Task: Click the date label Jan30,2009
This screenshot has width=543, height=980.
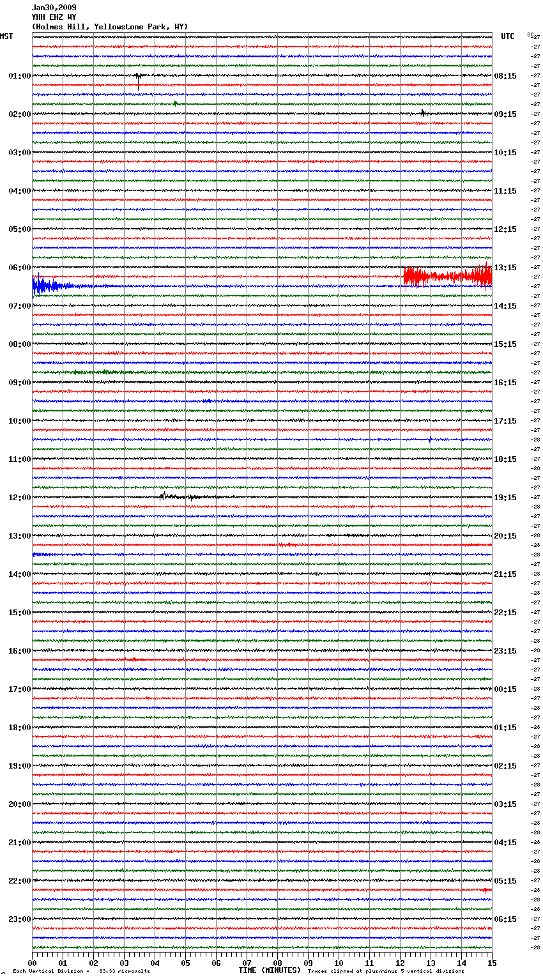Action: [54, 8]
